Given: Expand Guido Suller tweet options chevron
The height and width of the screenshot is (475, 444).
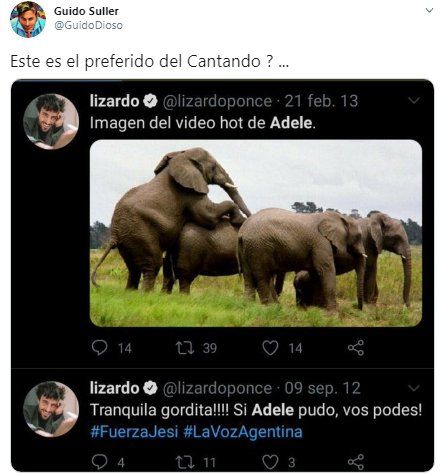Looking at the screenshot, I should pyautogui.click(x=429, y=11).
